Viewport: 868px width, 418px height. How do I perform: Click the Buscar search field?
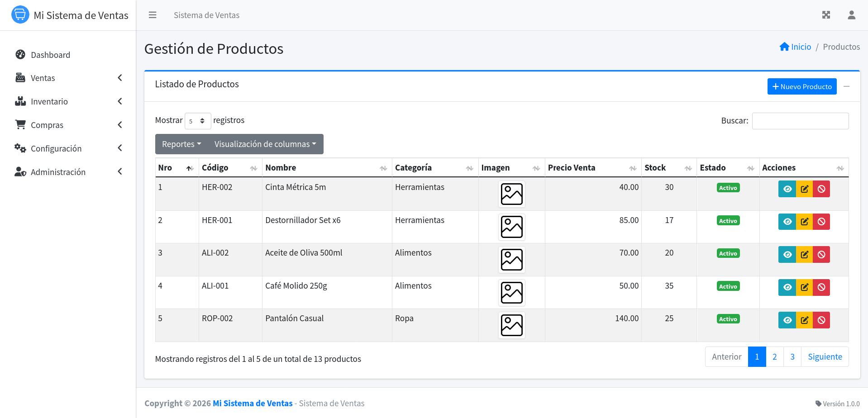point(800,121)
